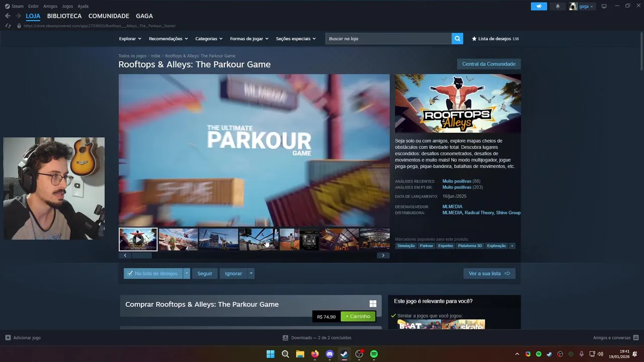This screenshot has width=644, height=362.
Task: Open Ignorar options dropdown arrow
Action: click(251, 274)
